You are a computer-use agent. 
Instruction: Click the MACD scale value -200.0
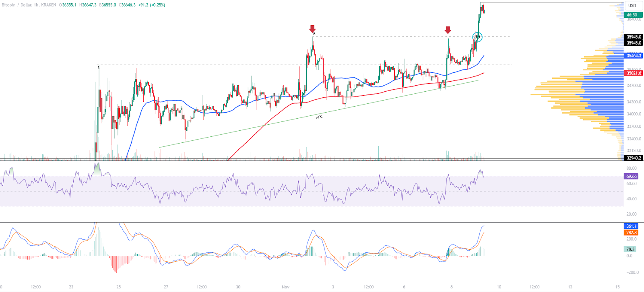(632, 272)
